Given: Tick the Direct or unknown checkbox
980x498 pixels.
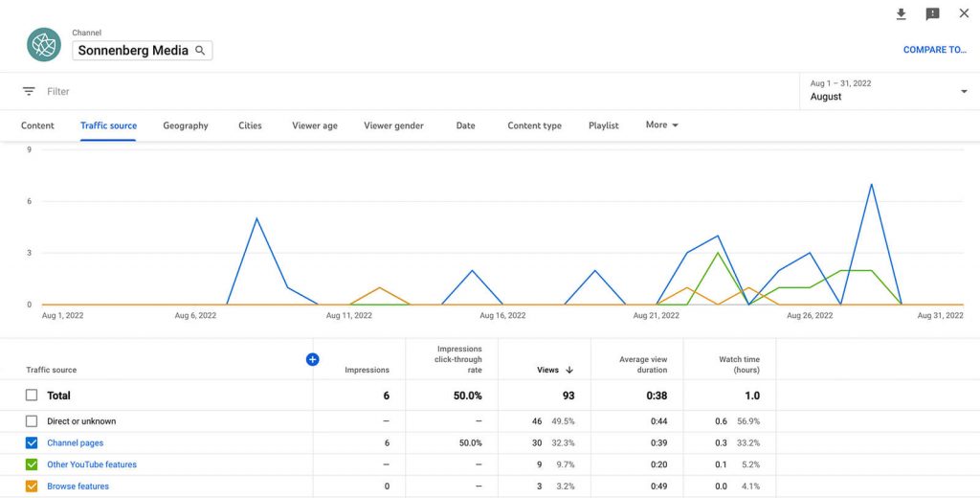Looking at the screenshot, I should [x=32, y=421].
